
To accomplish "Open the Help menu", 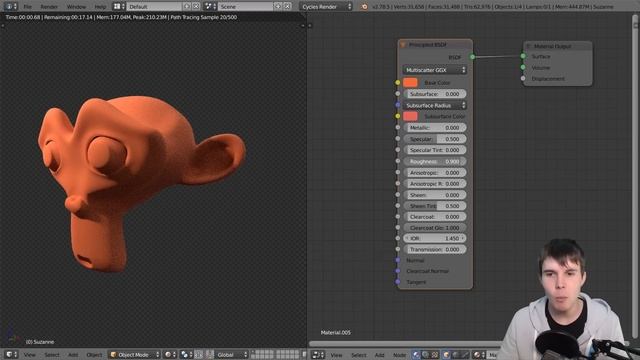I will pyautogui.click(x=100, y=7).
